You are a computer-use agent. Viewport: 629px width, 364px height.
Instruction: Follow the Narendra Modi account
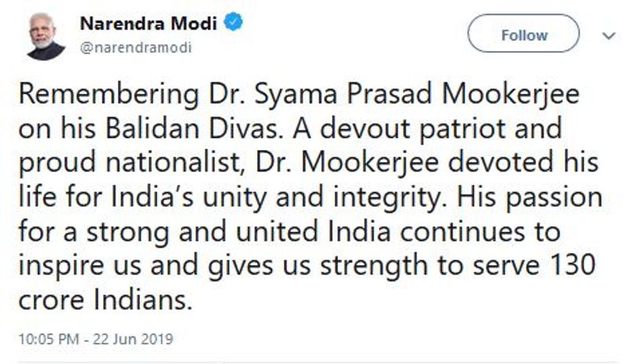524,34
